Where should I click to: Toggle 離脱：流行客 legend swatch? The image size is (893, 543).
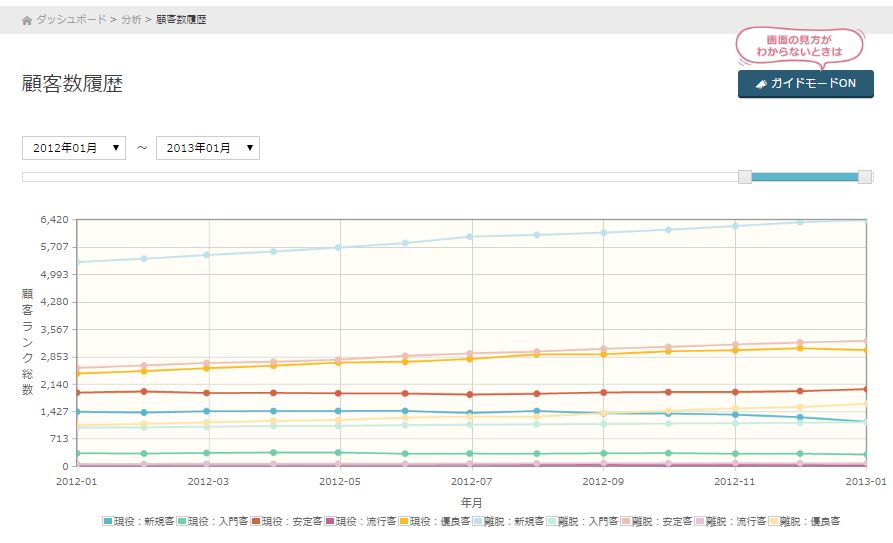[700, 521]
